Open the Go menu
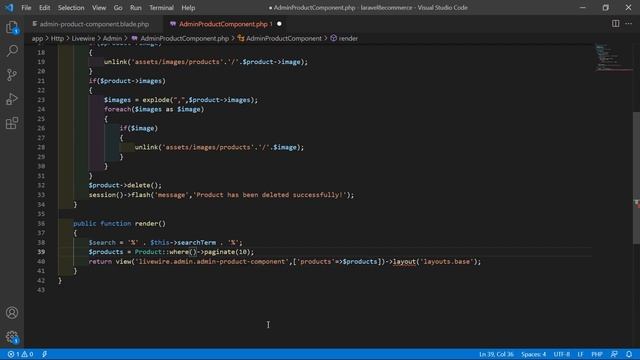This screenshot has height=360, width=640. (x=118, y=8)
